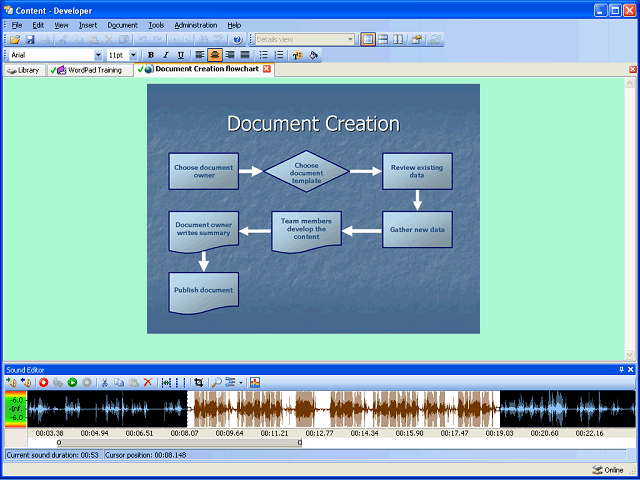Crop audio to selection with the crop icon
The height and width of the screenshot is (480, 640).
pos(199,382)
